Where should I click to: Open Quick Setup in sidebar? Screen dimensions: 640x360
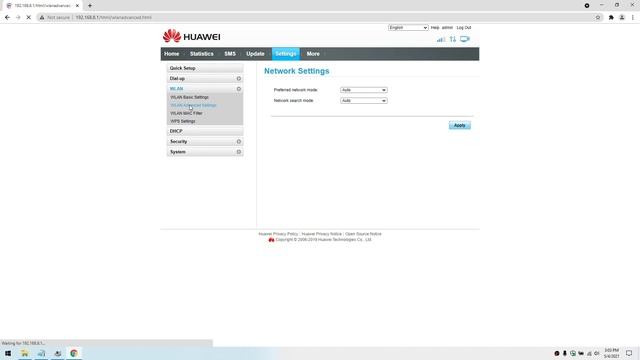point(205,68)
